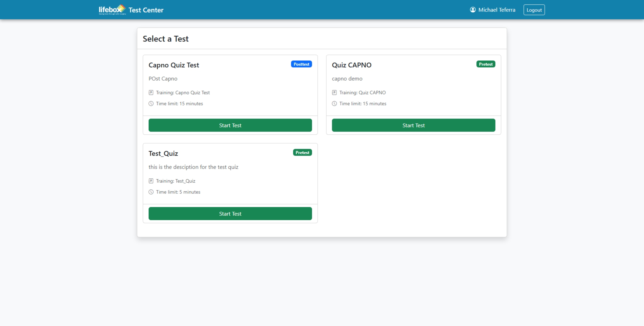Click training document icon in Quiz CAPNO card

(334, 93)
